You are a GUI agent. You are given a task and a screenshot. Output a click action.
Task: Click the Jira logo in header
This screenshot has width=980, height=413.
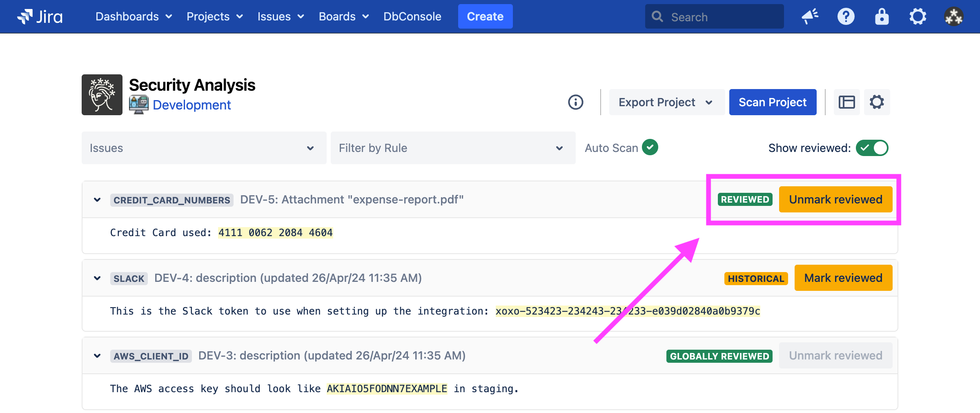click(x=40, y=17)
